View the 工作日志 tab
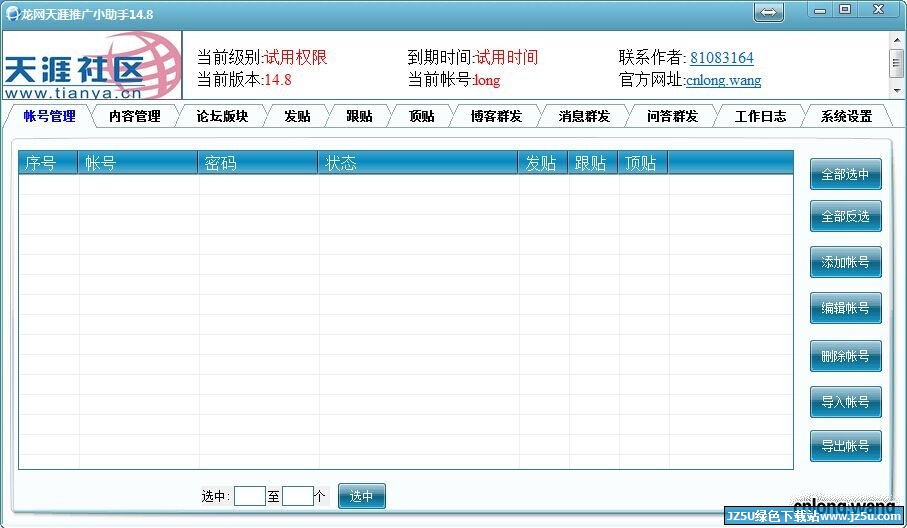Image resolution: width=907 pixels, height=528 pixels. pos(760,116)
